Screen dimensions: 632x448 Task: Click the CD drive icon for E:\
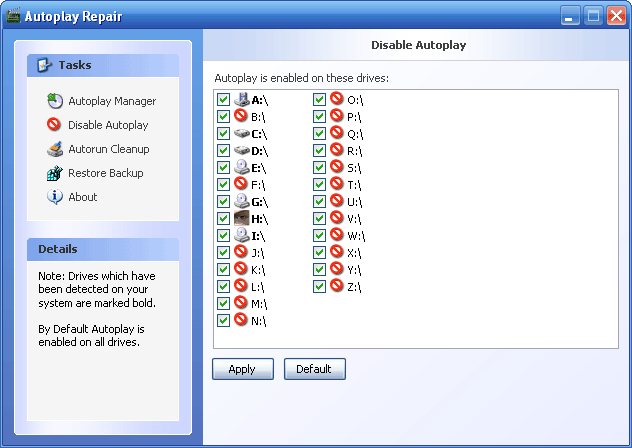tap(242, 167)
